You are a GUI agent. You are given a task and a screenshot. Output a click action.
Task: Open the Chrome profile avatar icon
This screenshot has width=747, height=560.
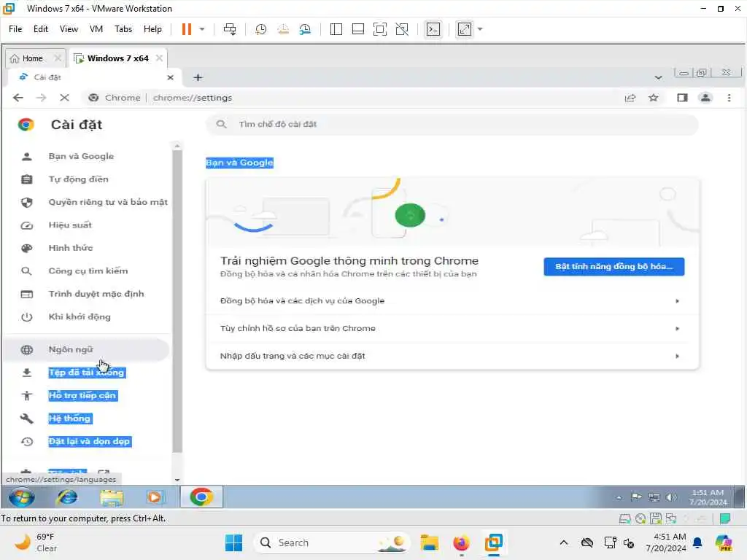coord(705,98)
